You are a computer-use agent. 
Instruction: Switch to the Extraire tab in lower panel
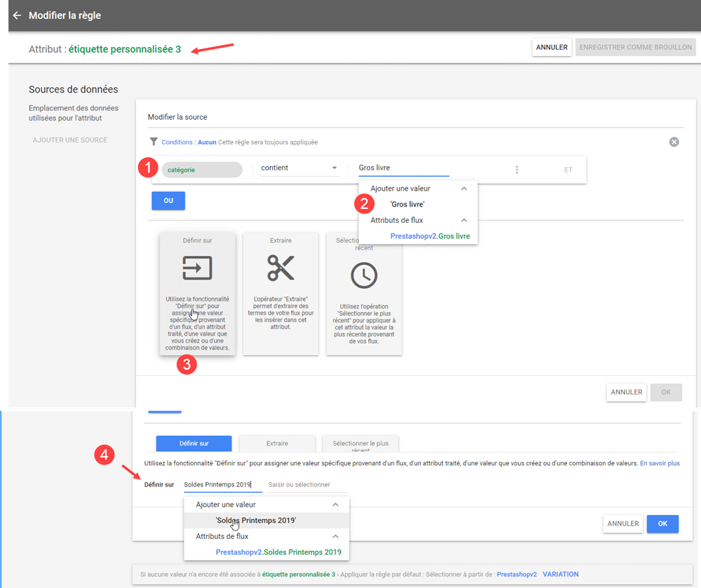(x=277, y=443)
